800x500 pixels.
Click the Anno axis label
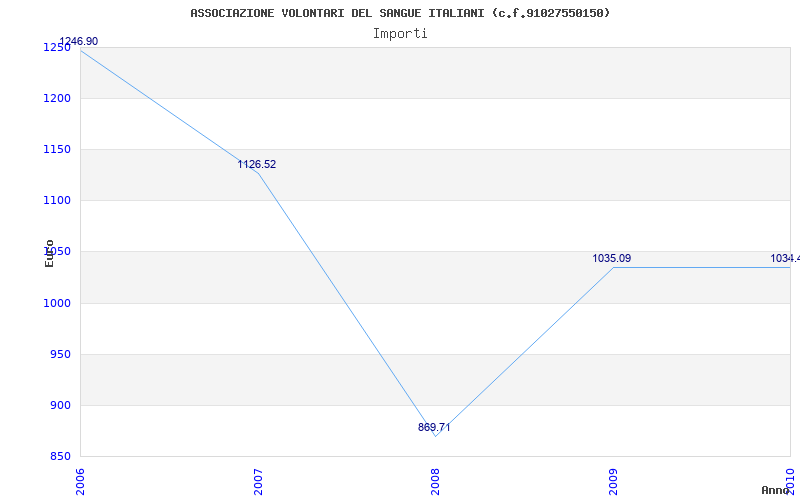(x=775, y=490)
